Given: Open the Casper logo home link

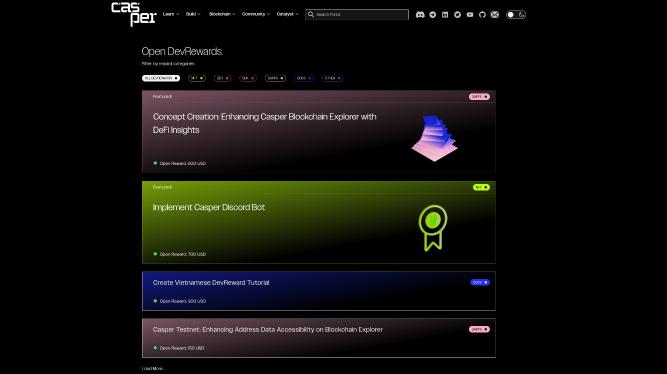Looking at the screenshot, I should point(134,14).
